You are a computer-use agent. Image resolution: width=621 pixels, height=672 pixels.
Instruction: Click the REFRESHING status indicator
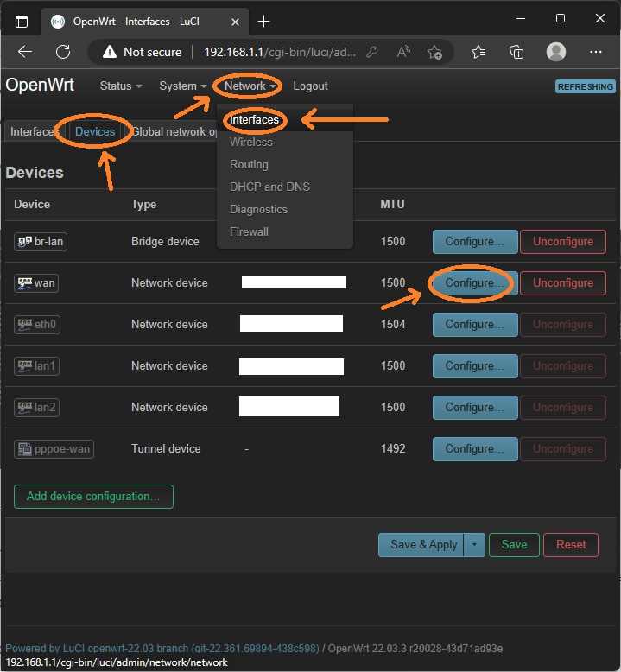(586, 86)
